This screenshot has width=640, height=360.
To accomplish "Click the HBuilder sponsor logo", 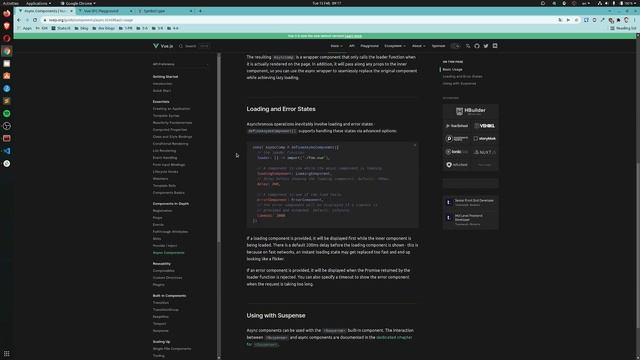I will point(471,111).
